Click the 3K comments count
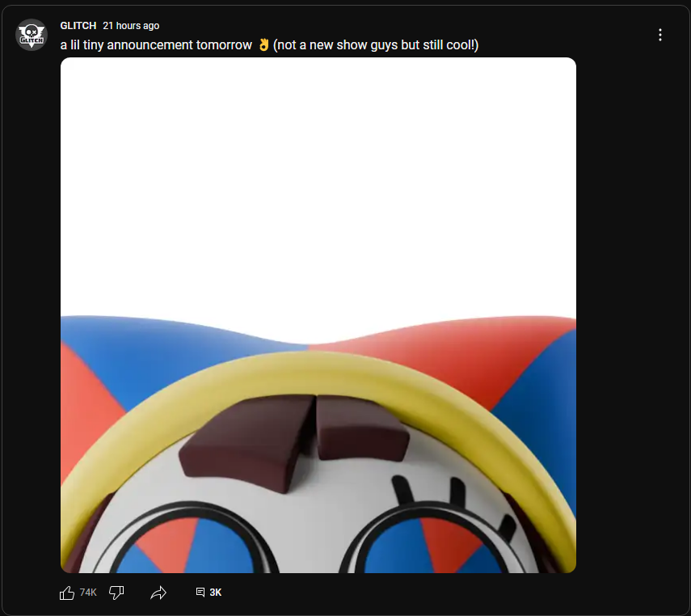The height and width of the screenshot is (616, 691). pyautogui.click(x=216, y=593)
